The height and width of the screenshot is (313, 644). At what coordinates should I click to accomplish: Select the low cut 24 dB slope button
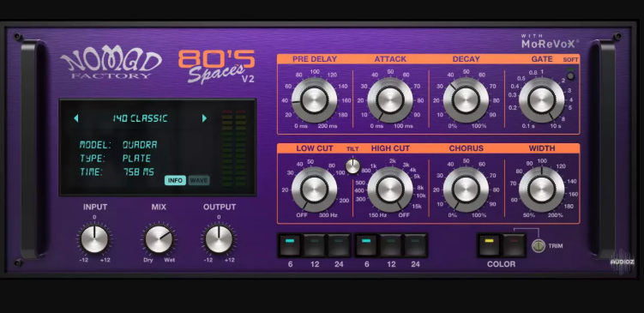coord(339,245)
